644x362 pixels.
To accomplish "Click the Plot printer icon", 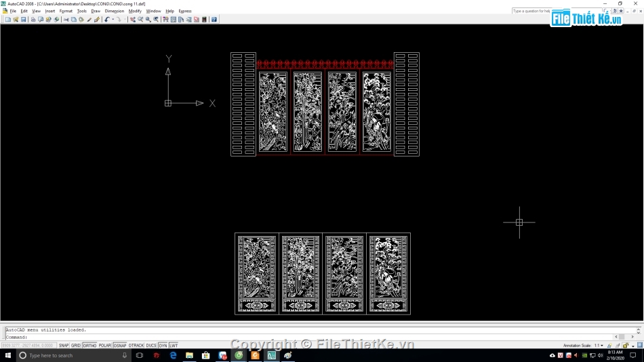I will coord(33,19).
